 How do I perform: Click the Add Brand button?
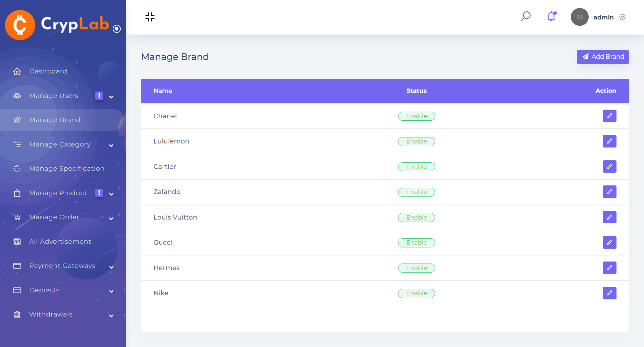(x=602, y=57)
